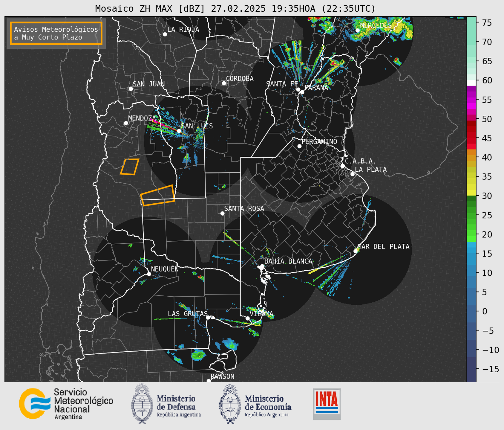Click the map title 'Mosaico ZH MAX [dBZ]'
Screen dimensions: 504x430
[150, 9]
